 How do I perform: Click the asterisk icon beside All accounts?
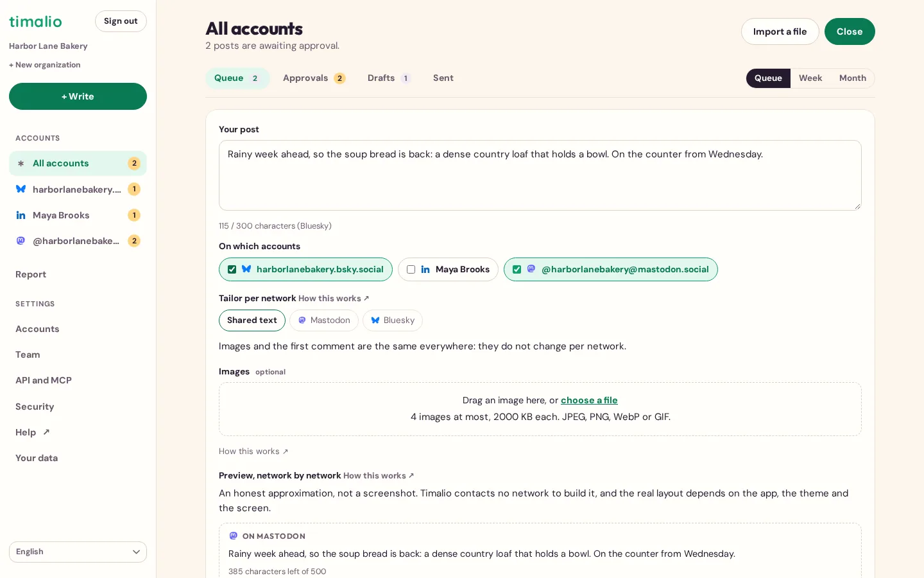tap(21, 164)
